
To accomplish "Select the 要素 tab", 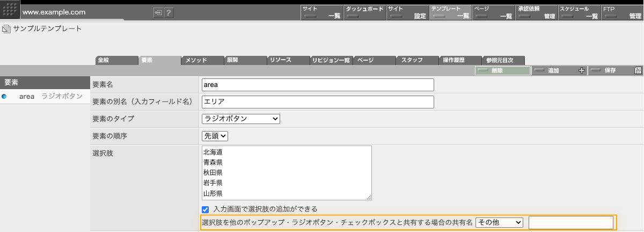I will 159,60.
